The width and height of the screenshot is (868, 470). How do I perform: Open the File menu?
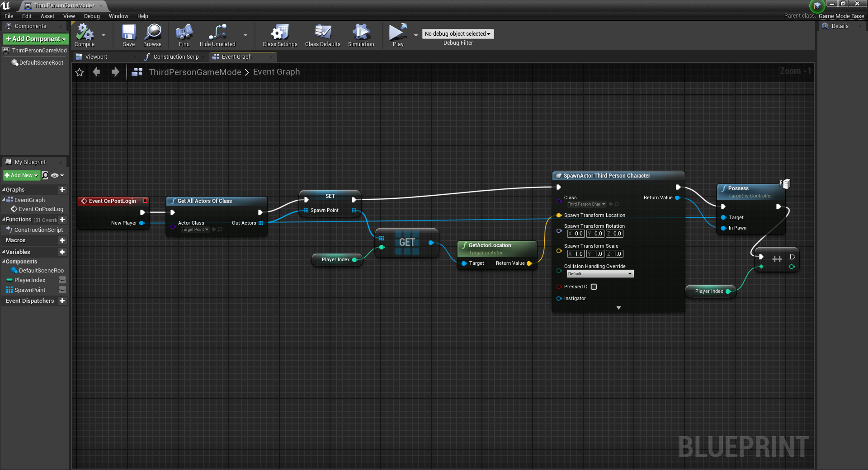[9, 16]
